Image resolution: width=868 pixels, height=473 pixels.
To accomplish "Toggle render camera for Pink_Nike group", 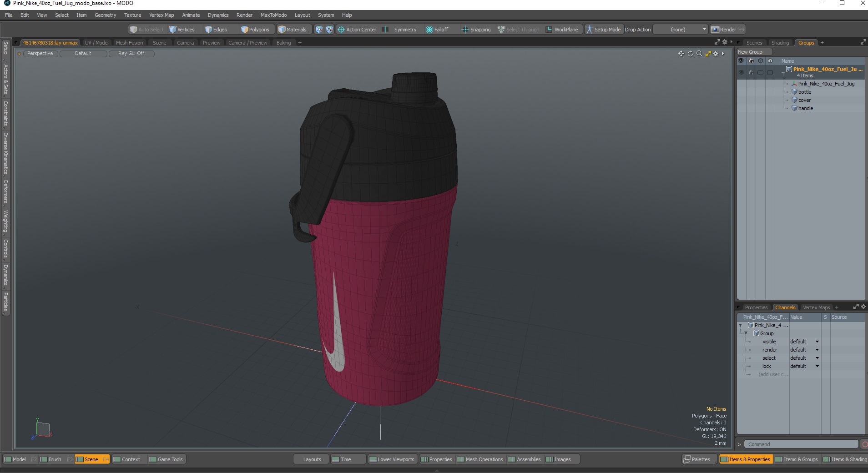I will [751, 72].
